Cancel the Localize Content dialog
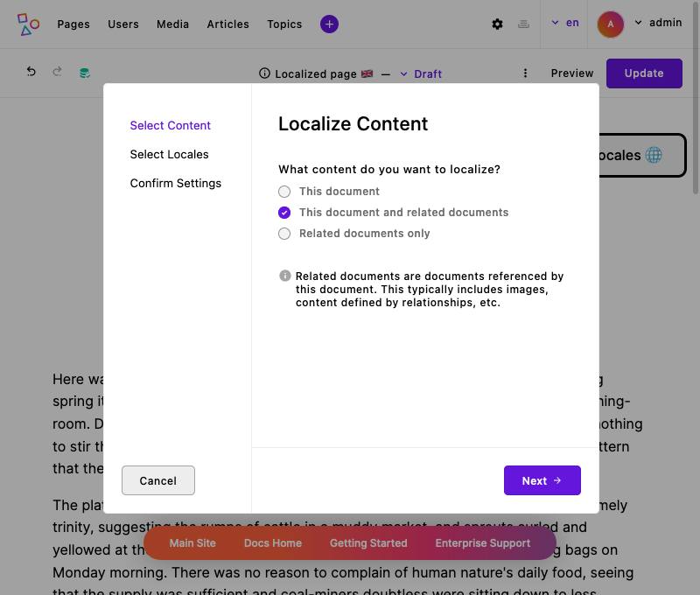700x595 pixels. [157, 479]
